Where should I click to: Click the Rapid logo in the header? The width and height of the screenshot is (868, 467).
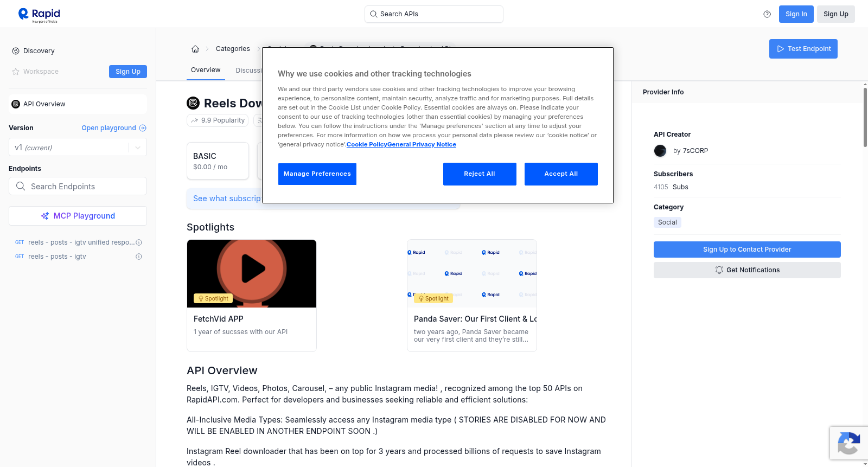(x=39, y=15)
